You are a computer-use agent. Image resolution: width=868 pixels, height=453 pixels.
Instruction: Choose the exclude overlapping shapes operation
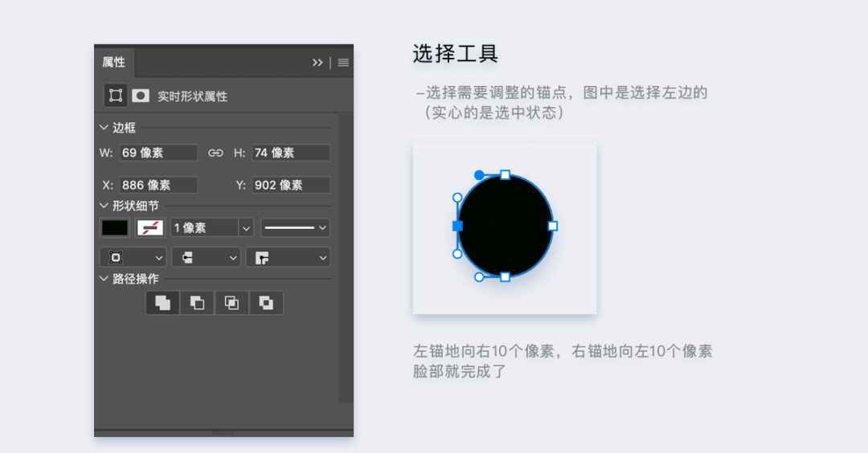266,303
